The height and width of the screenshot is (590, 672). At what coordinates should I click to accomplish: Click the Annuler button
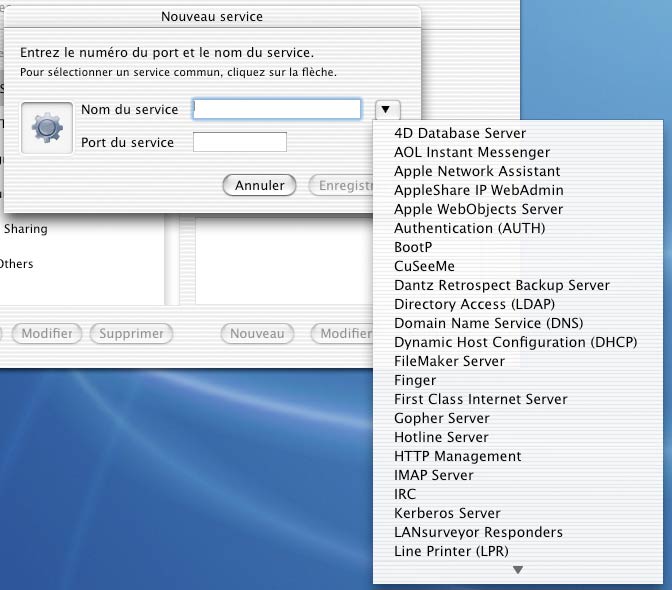click(259, 185)
